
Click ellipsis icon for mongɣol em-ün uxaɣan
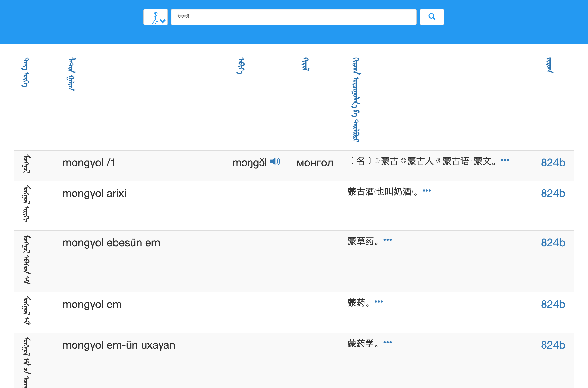point(388,342)
